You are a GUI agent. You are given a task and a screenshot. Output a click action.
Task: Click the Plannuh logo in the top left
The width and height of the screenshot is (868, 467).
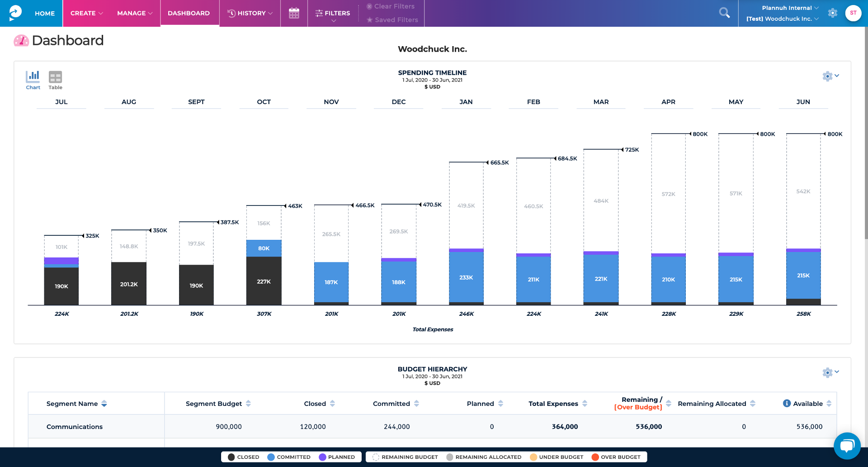(x=15, y=12)
